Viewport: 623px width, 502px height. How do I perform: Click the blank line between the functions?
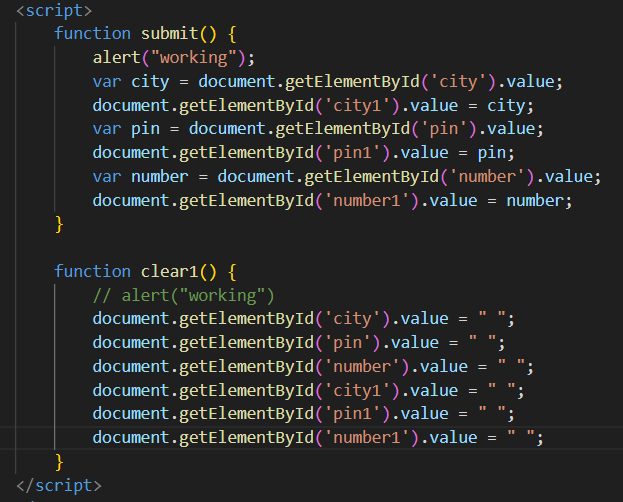[300, 248]
